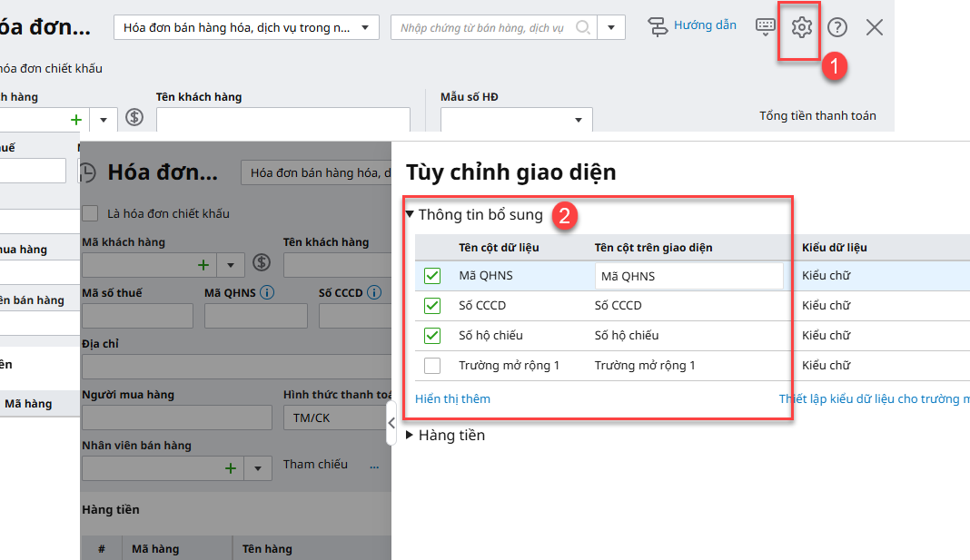This screenshot has height=560, width=970.
Task: Uncheck the Số hộ chiếu checkbox
Action: coord(432,336)
